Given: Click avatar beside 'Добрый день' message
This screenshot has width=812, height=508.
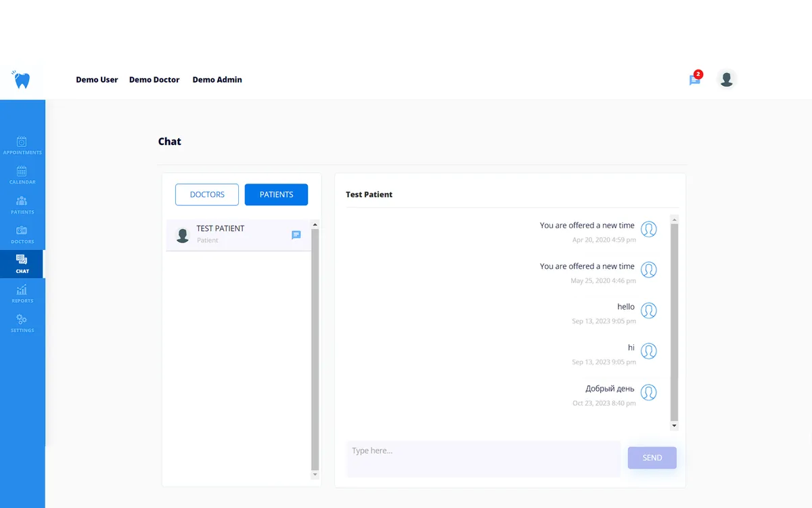Looking at the screenshot, I should (649, 392).
